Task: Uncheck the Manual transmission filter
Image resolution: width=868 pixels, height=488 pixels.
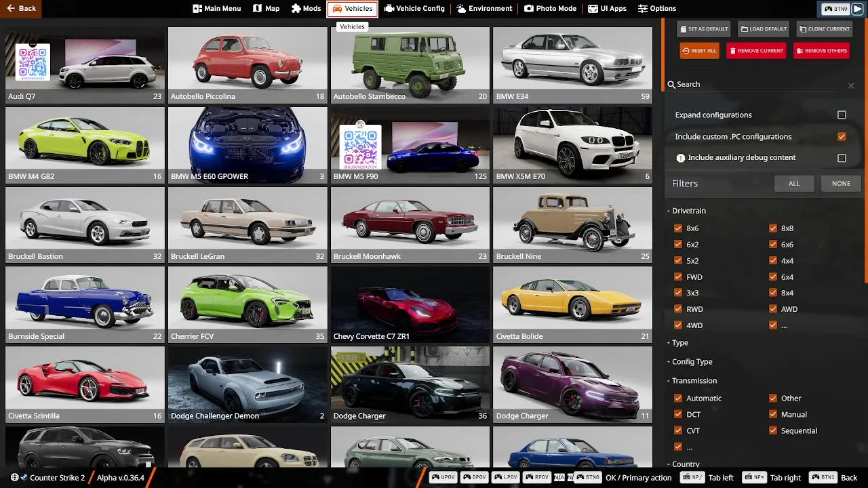Action: pyautogui.click(x=773, y=415)
